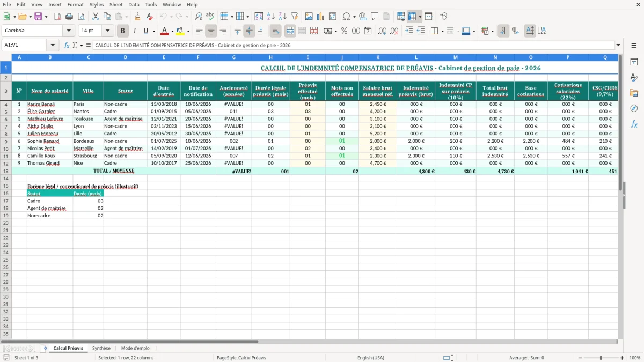Toggle AutoFilter
This screenshot has width=644, height=362.
[x=294, y=17]
